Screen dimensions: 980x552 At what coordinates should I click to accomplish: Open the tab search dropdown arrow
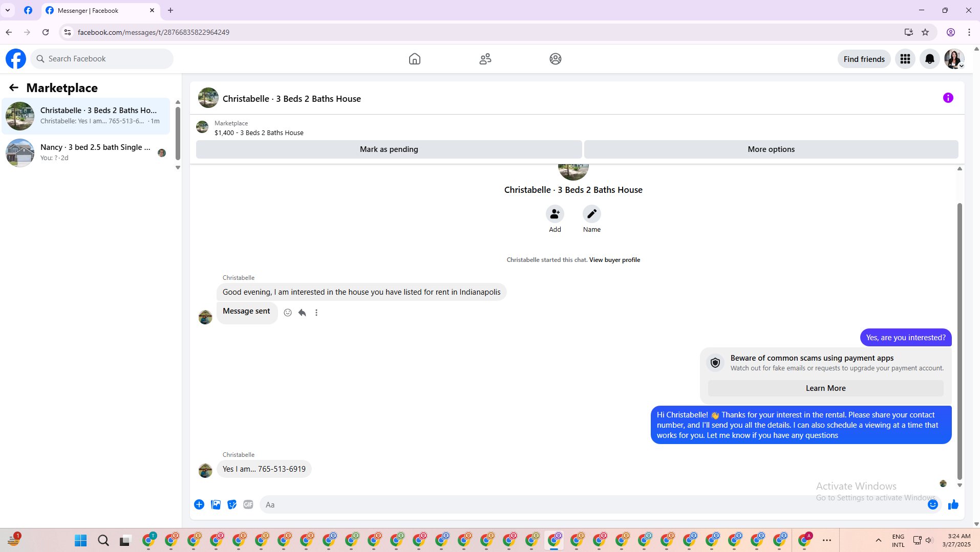[8, 10]
